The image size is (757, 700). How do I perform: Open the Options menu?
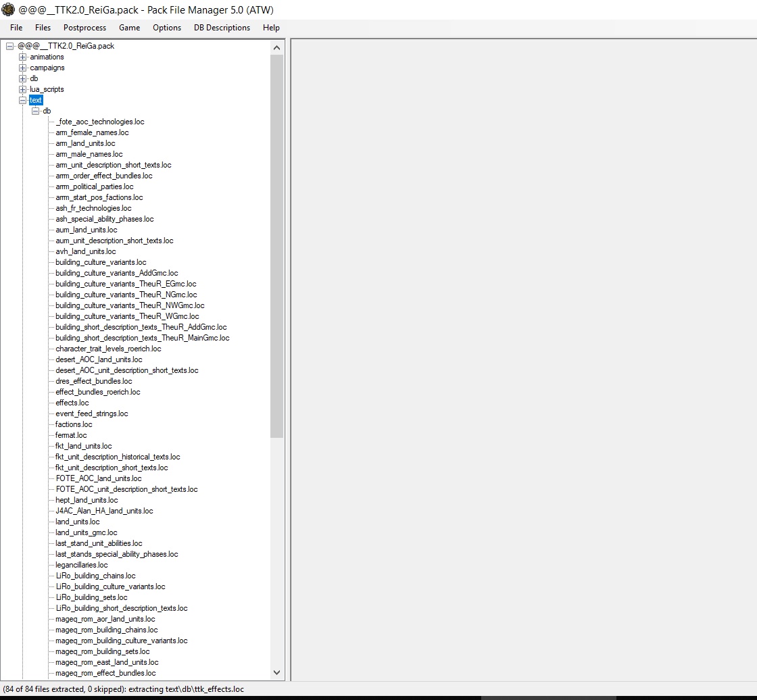[166, 28]
